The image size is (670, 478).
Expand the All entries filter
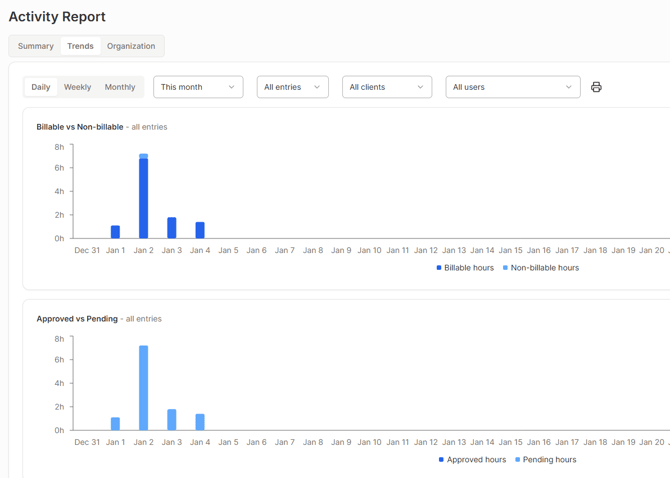pyautogui.click(x=292, y=87)
